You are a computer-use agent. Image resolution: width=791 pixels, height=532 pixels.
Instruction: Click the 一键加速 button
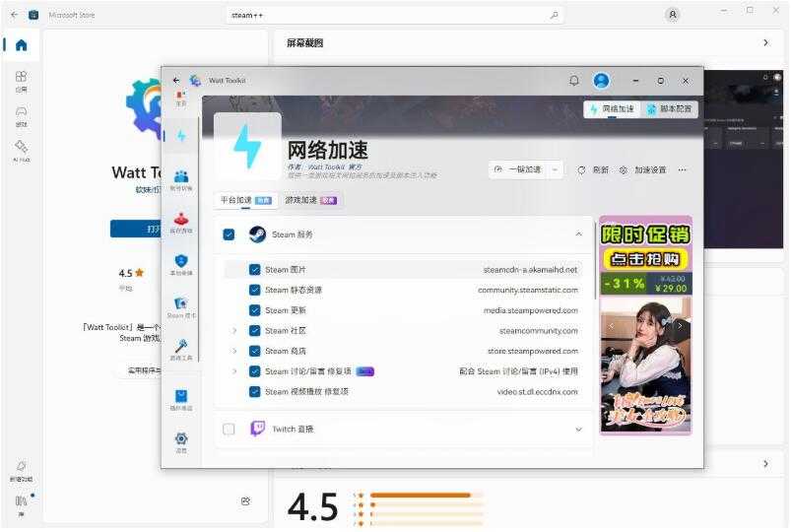(x=518, y=170)
